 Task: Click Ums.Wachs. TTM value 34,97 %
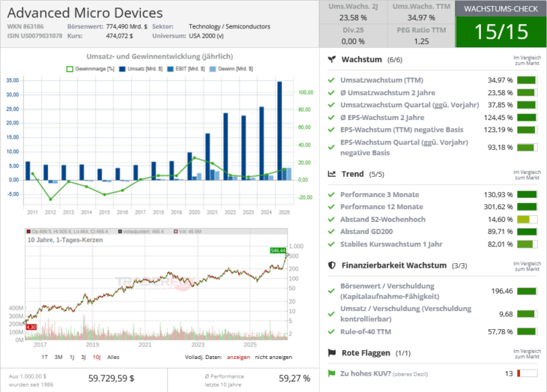[421, 18]
